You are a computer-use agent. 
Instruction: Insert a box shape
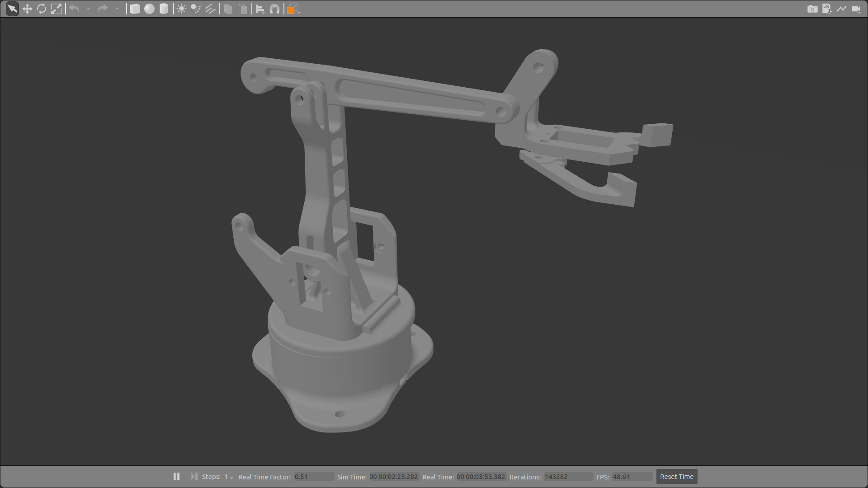[135, 9]
